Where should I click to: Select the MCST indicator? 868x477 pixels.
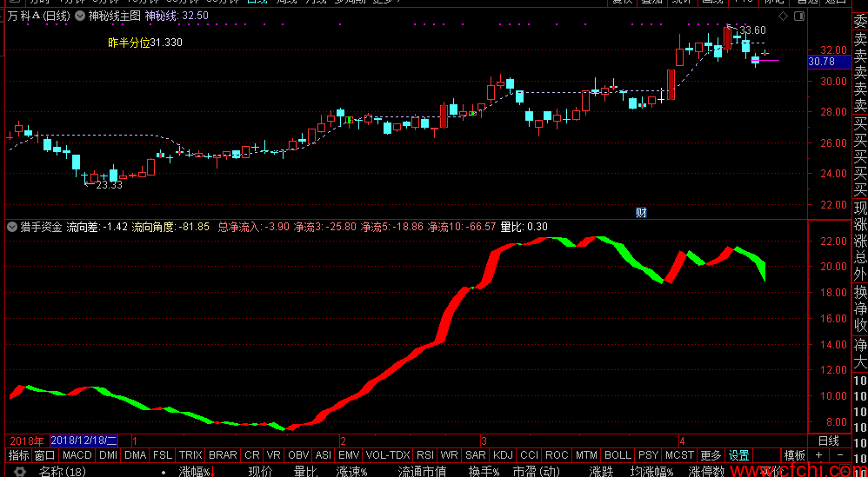click(x=680, y=455)
